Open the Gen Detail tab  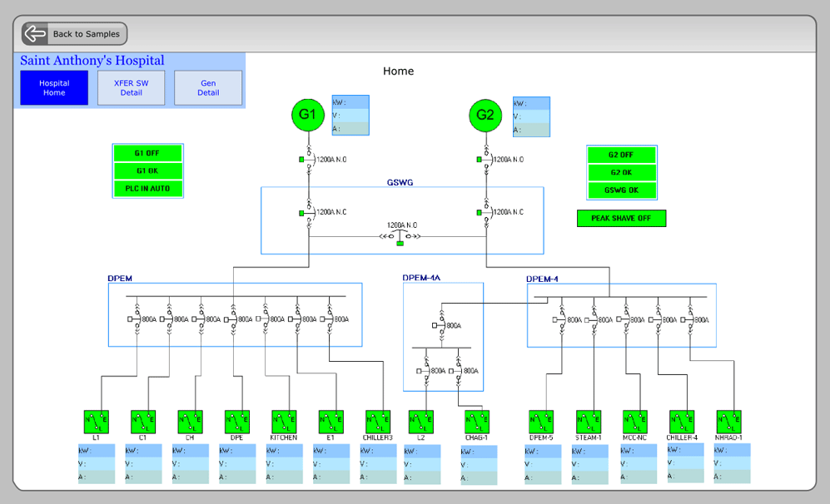[208, 88]
